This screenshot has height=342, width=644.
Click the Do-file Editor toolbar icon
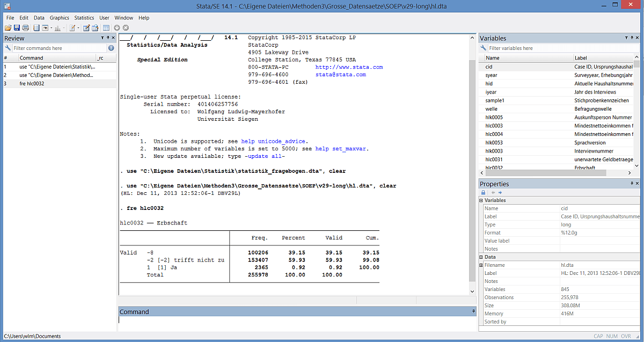coord(72,27)
